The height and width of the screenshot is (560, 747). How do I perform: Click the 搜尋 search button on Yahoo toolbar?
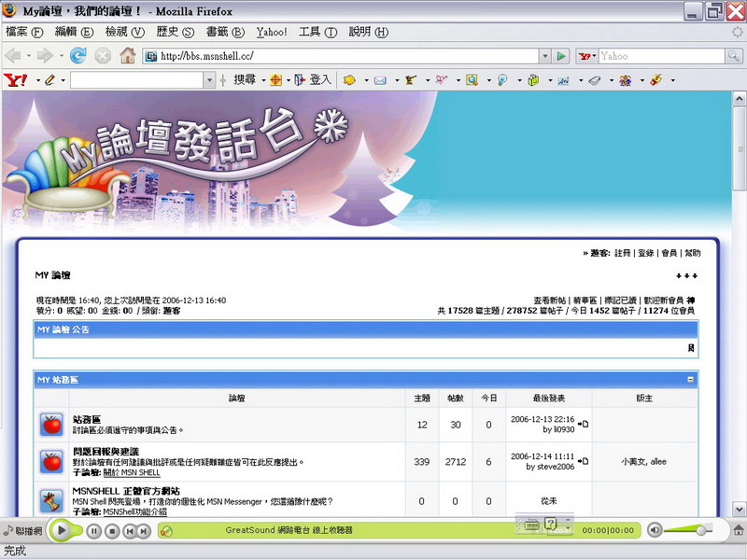click(x=244, y=80)
